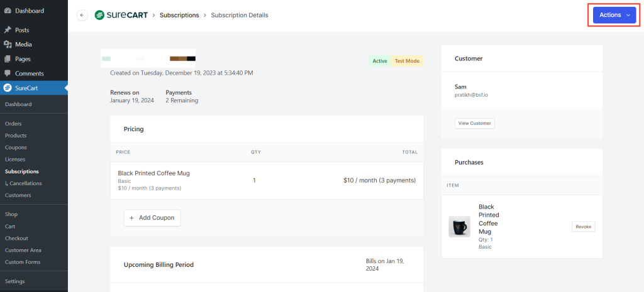
Task: Click the SureCart logo icon
Action: point(99,15)
